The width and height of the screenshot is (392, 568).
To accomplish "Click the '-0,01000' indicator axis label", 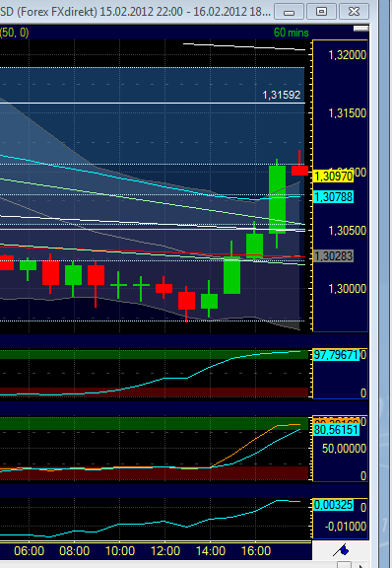I will pyautogui.click(x=346, y=527).
